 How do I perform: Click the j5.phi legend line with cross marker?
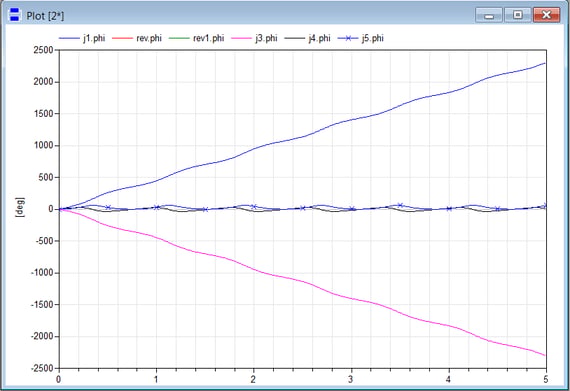pyautogui.click(x=348, y=38)
